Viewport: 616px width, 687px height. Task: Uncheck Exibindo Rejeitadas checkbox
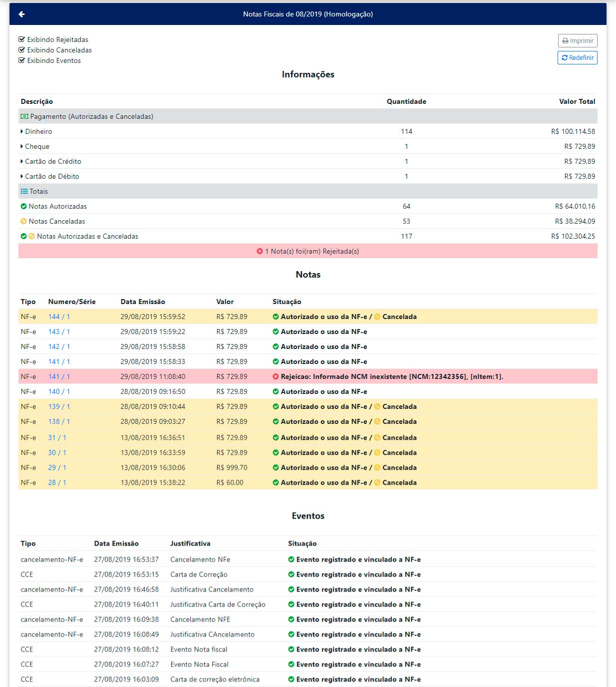tap(21, 39)
